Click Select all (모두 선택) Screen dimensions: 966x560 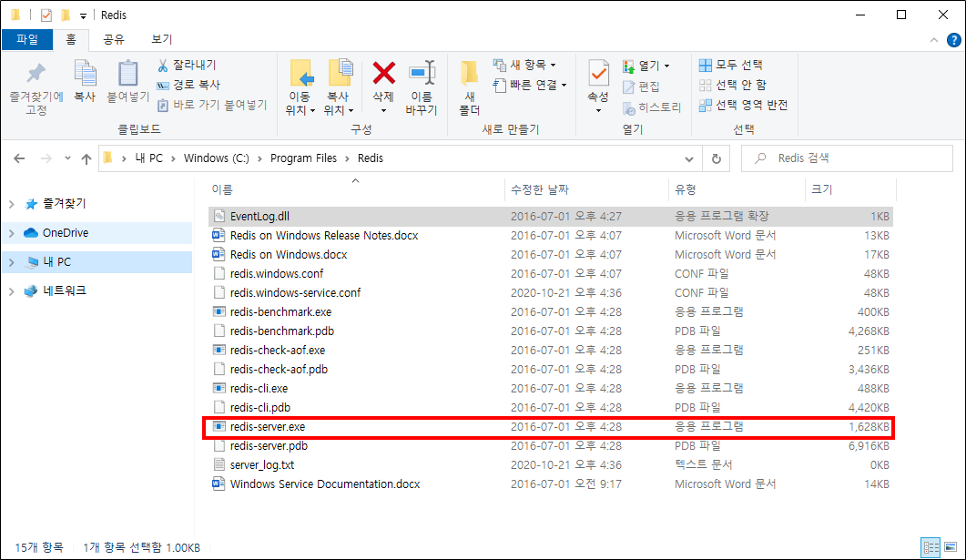[x=731, y=65]
